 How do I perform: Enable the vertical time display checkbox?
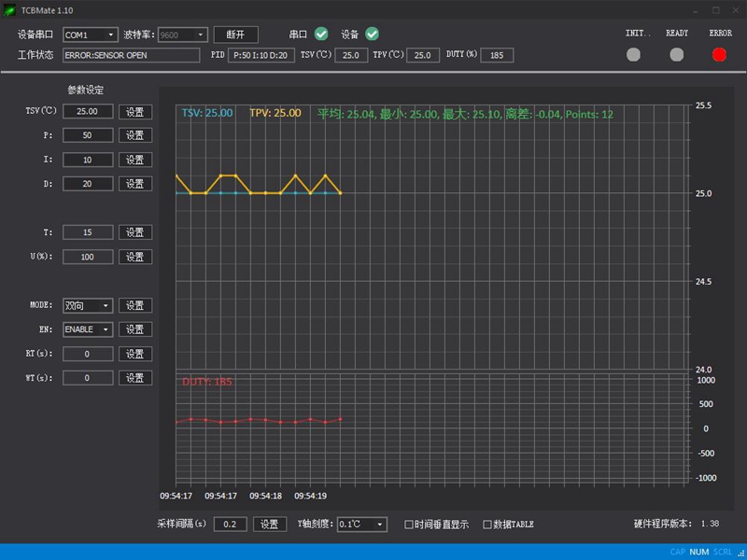[x=409, y=525]
